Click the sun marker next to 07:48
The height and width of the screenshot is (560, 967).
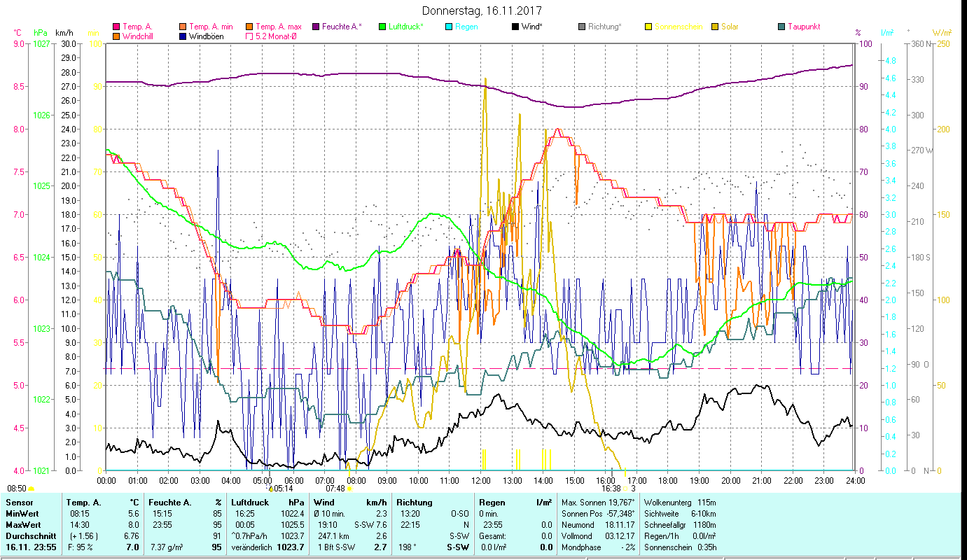(349, 489)
